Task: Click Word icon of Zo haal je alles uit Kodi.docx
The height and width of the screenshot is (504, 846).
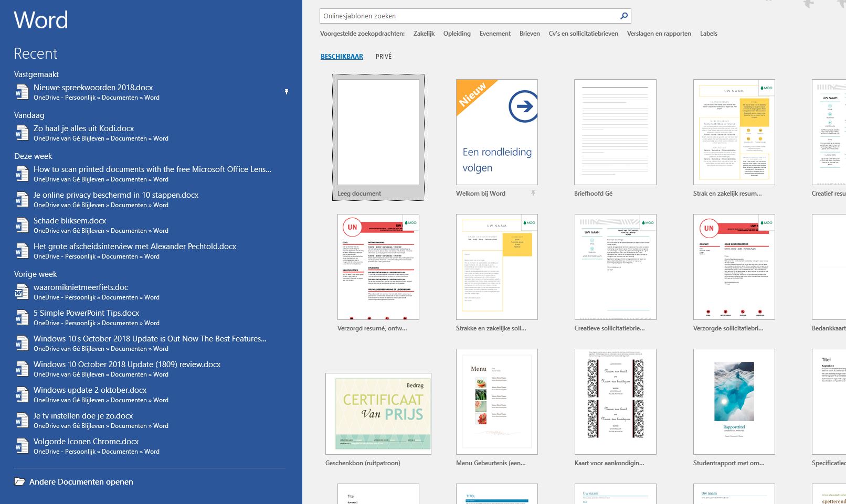Action: [22, 133]
